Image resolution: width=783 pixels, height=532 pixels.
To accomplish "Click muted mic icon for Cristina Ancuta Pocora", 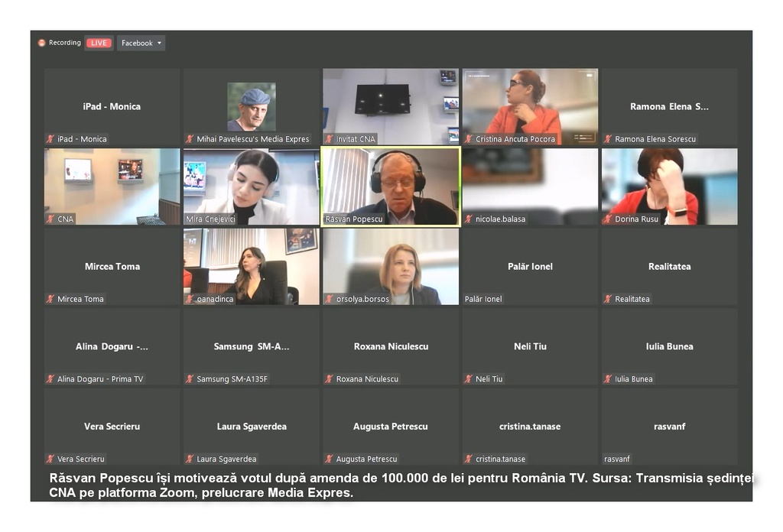I will [x=469, y=139].
